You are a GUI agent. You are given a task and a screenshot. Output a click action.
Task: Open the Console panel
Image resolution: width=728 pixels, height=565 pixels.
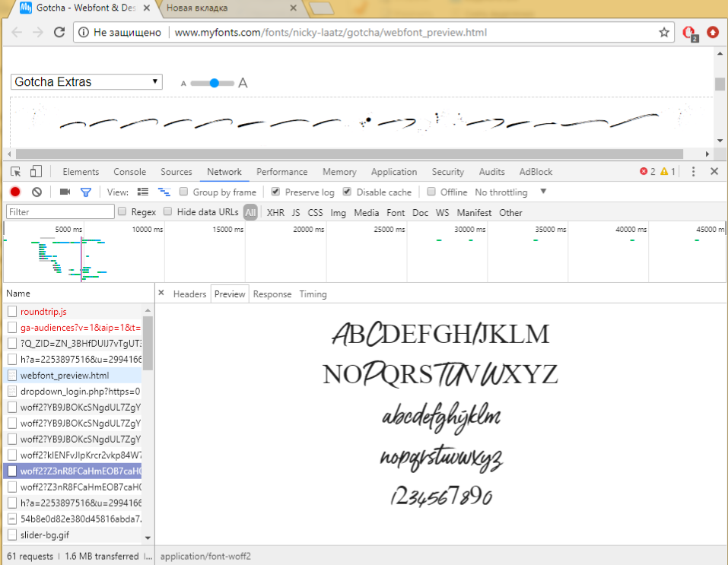pyautogui.click(x=129, y=172)
